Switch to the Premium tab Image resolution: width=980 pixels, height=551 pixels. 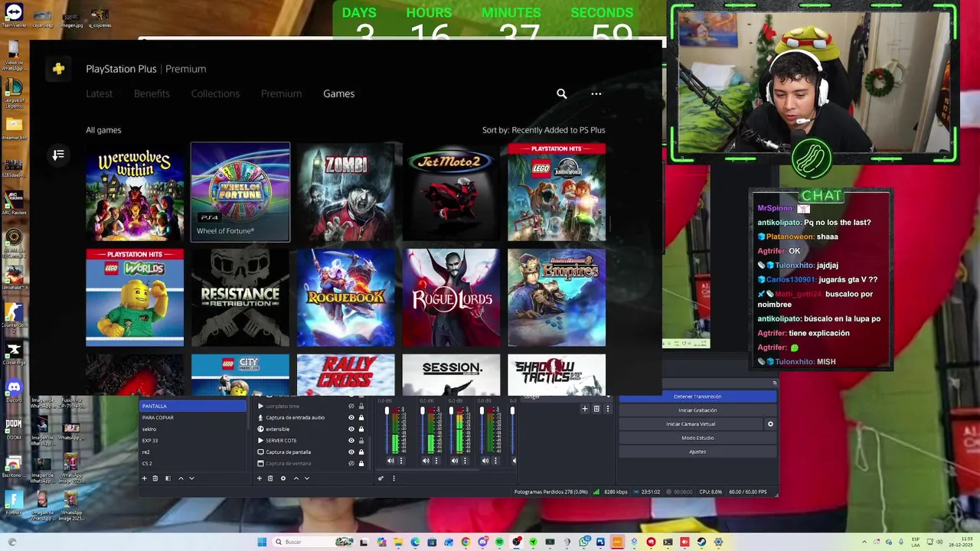coord(281,93)
